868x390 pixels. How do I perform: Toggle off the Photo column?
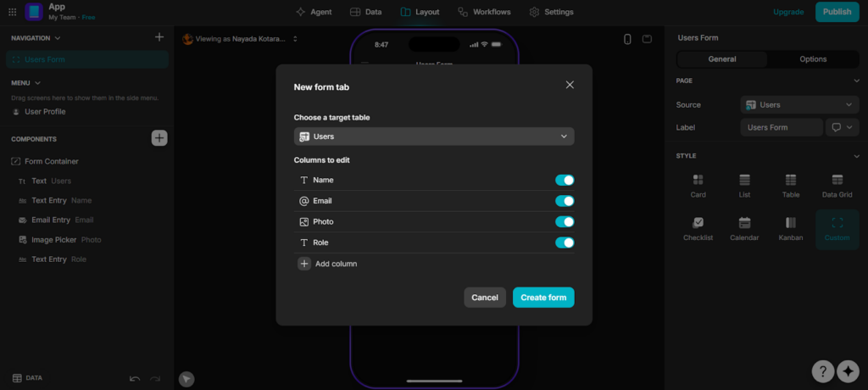(x=565, y=221)
